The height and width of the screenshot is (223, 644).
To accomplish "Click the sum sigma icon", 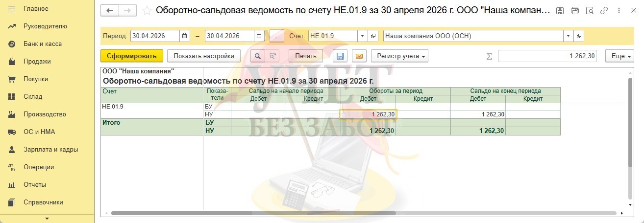I will [x=489, y=56].
